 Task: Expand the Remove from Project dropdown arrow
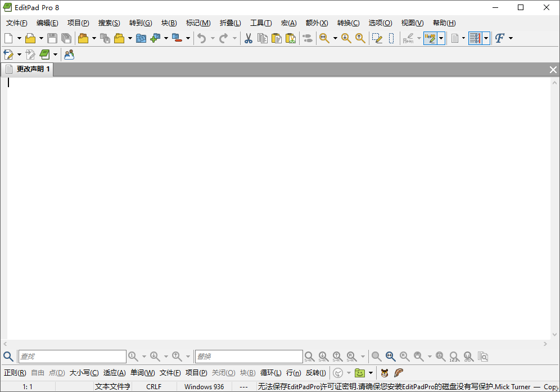[188, 38]
